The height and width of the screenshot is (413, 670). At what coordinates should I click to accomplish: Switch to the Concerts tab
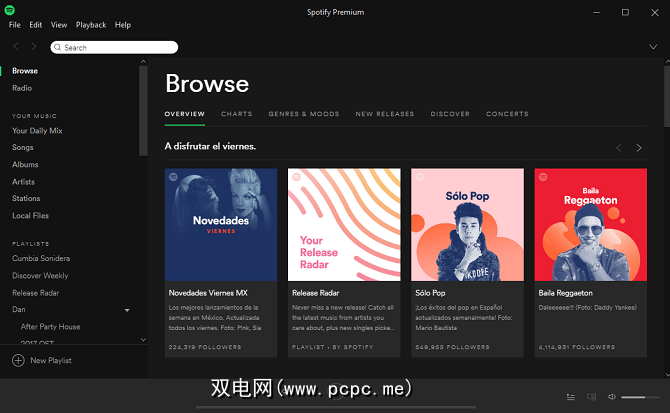pos(507,114)
